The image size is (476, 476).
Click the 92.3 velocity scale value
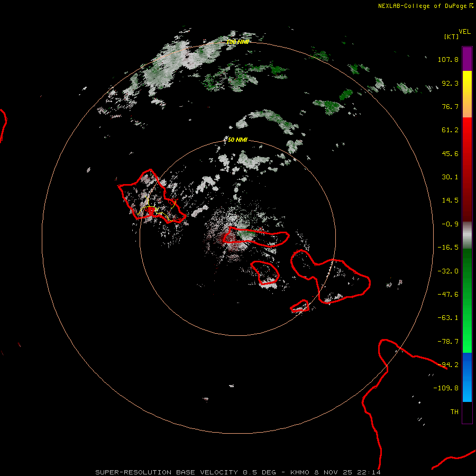pyautogui.click(x=450, y=83)
